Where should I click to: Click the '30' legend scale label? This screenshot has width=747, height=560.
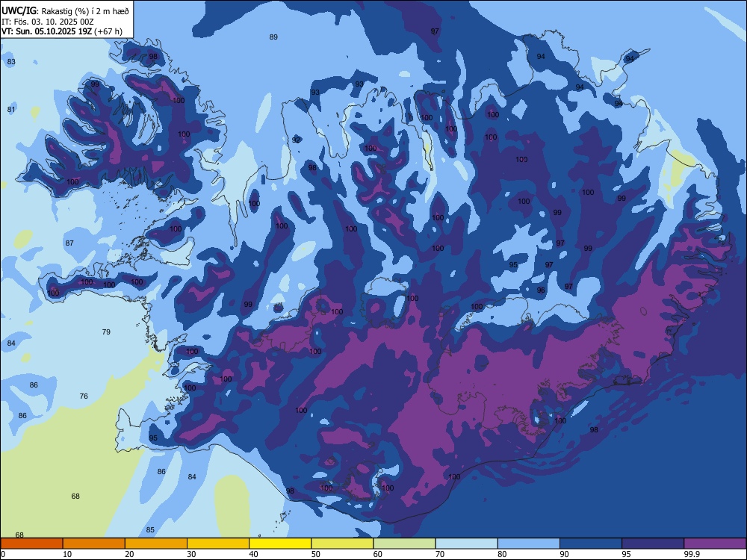click(191, 554)
